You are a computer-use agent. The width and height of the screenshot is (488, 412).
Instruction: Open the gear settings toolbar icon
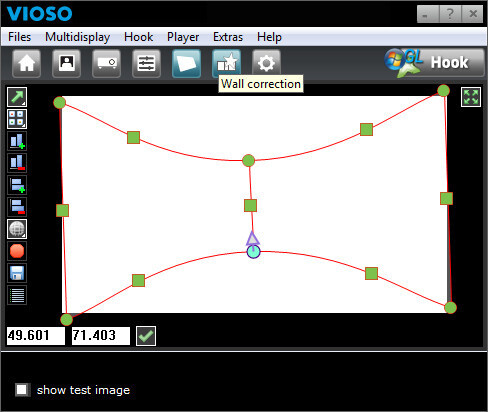click(x=266, y=63)
